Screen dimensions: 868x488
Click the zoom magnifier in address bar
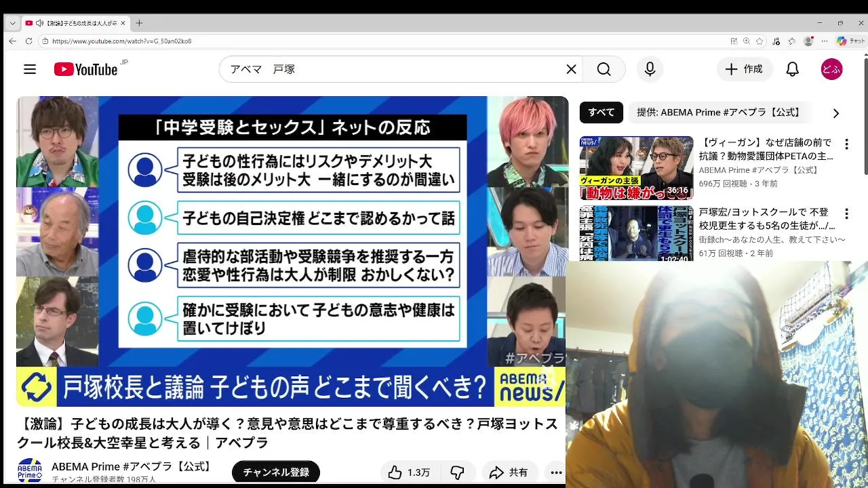pos(747,41)
